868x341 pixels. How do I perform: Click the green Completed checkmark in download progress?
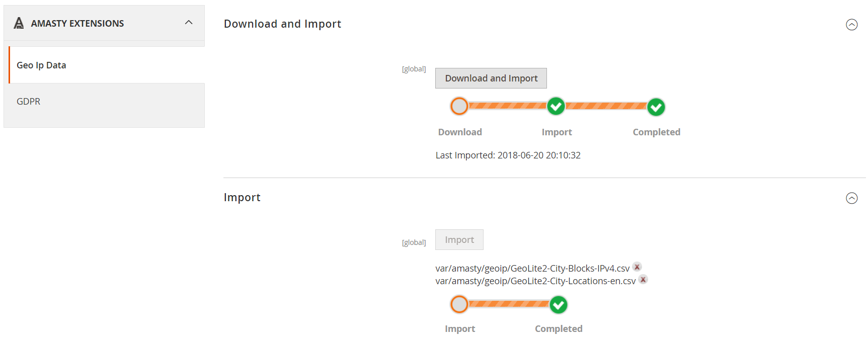point(656,107)
